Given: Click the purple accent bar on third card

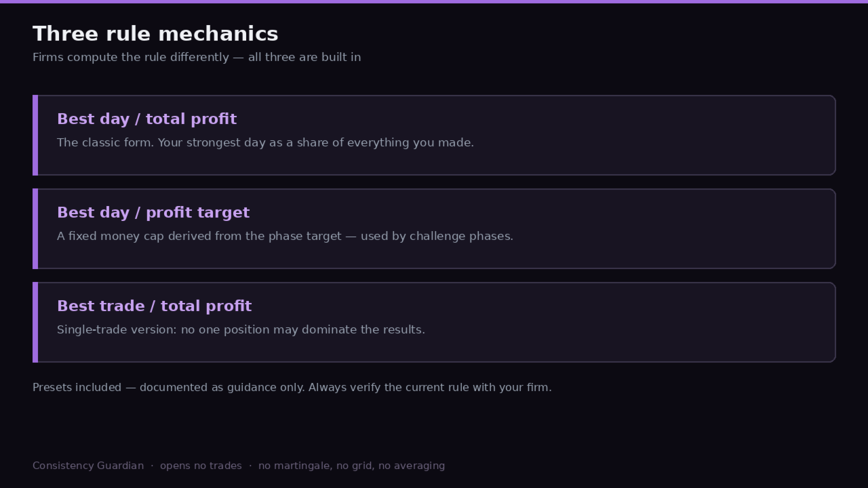Looking at the screenshot, I should (x=35, y=323).
